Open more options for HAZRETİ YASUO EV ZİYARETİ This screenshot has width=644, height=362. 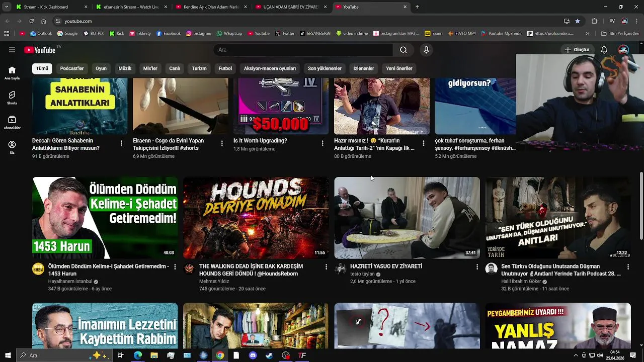pos(477,266)
